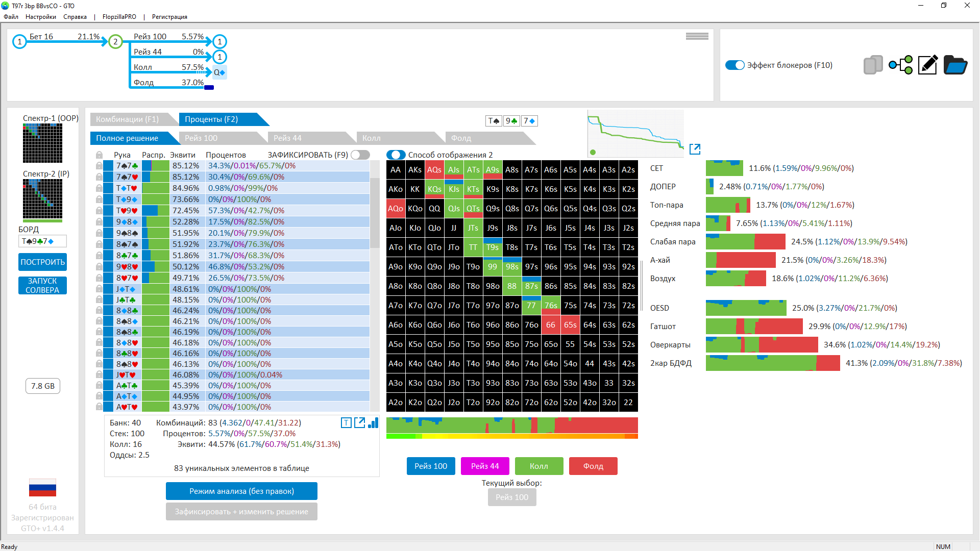Click the БОРД input field

click(42, 241)
